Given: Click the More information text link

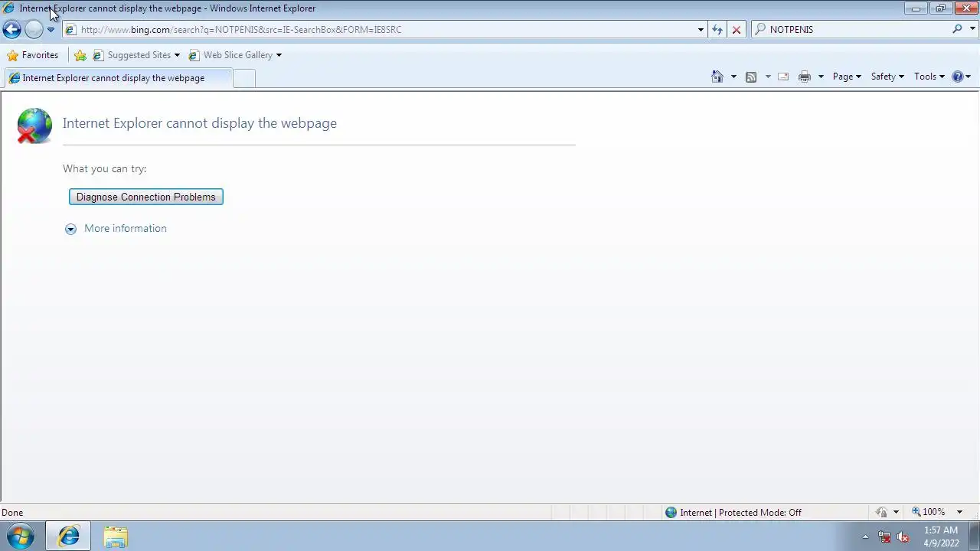Looking at the screenshot, I should coord(126,228).
